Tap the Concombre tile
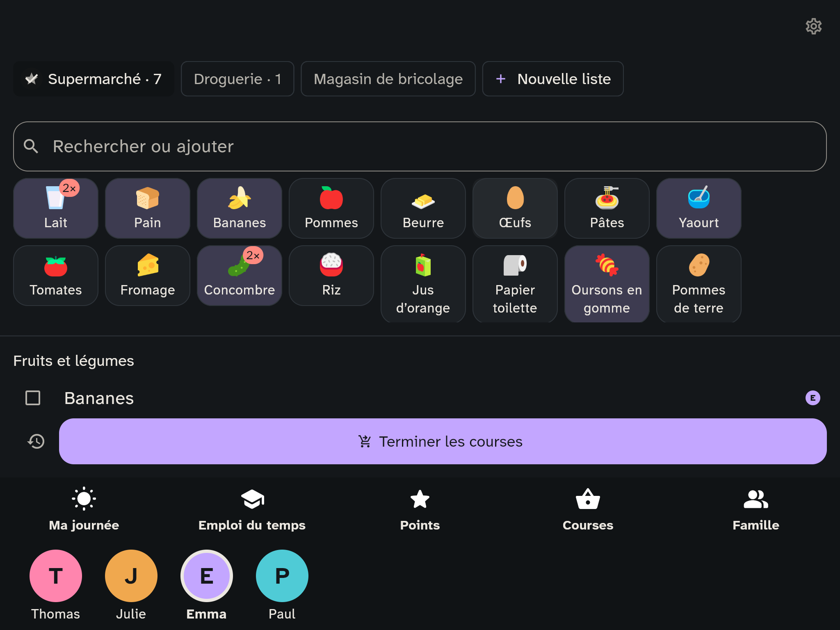840x630 pixels. (240, 276)
